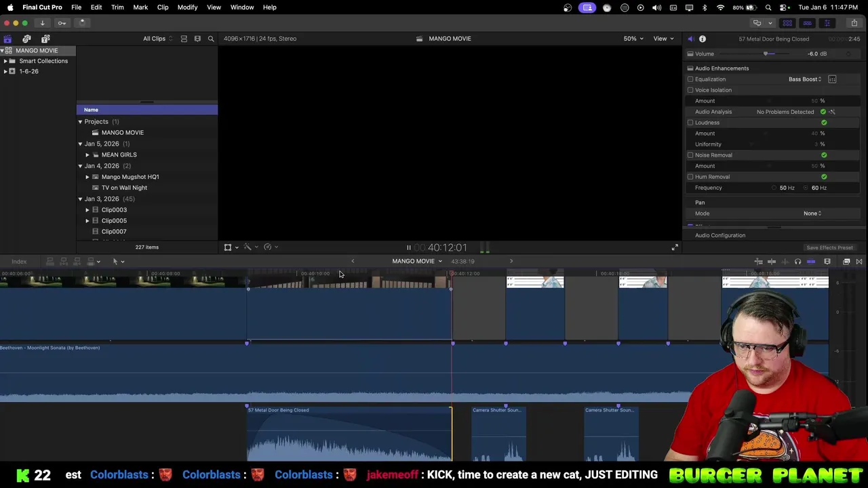Expand the MEAN GIRLS clip row

point(87,155)
